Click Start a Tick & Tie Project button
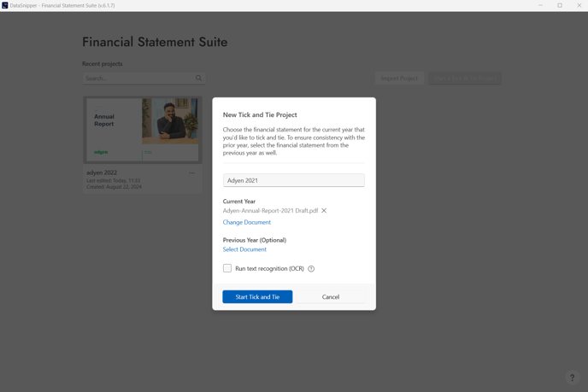Screen dimensions: 588x392 pyautogui.click(x=465, y=79)
